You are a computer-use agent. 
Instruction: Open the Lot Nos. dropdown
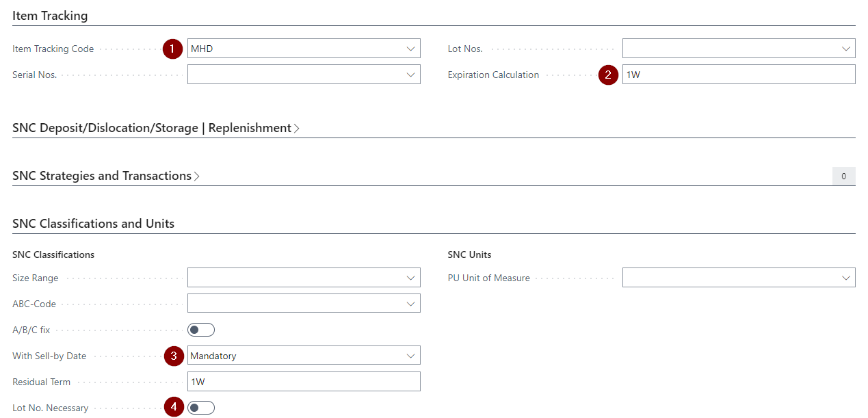(x=845, y=49)
